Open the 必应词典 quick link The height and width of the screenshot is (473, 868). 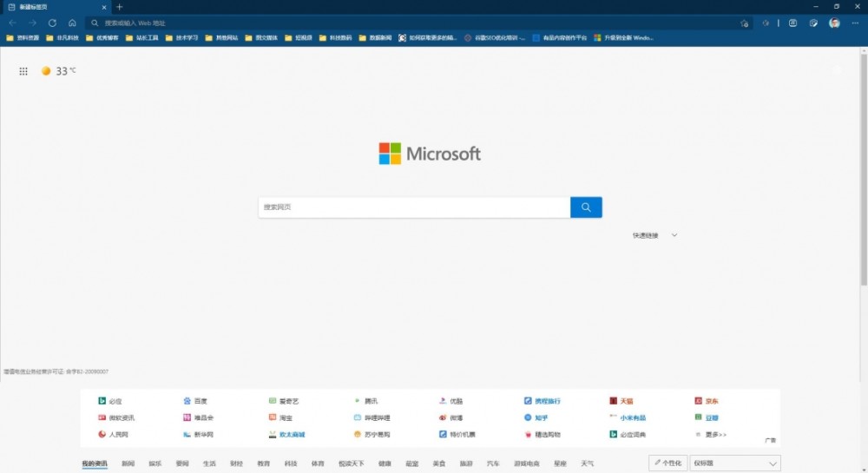tap(628, 434)
